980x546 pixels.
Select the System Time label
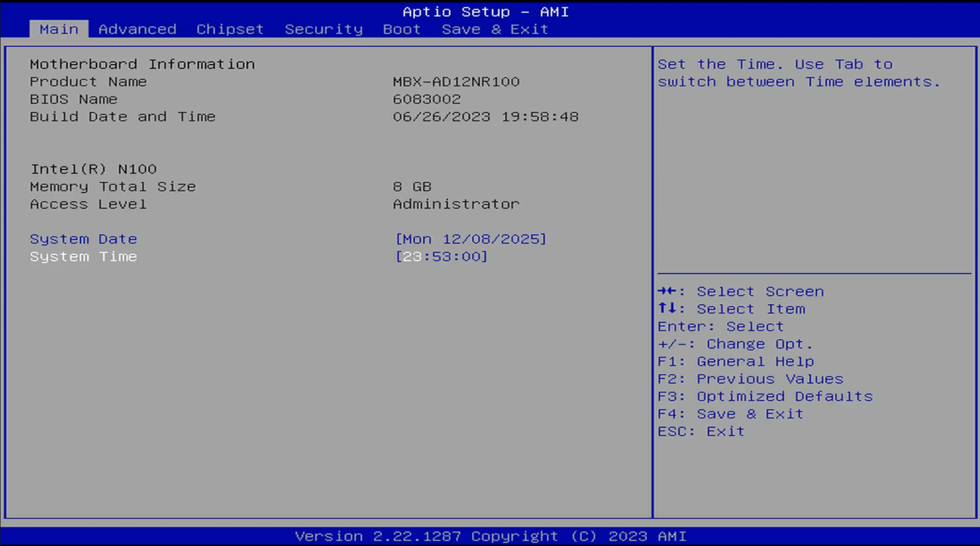click(83, 257)
